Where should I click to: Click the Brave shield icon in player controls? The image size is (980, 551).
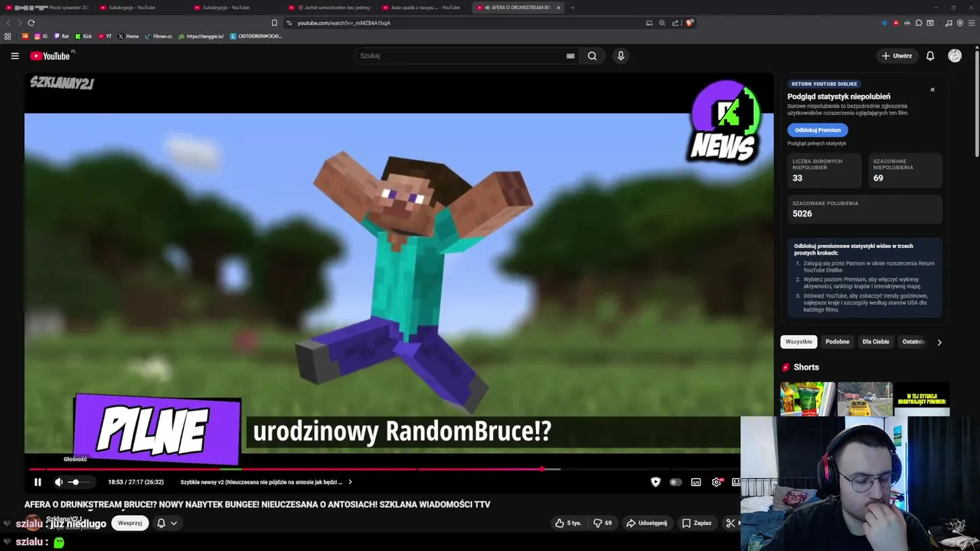click(x=655, y=482)
